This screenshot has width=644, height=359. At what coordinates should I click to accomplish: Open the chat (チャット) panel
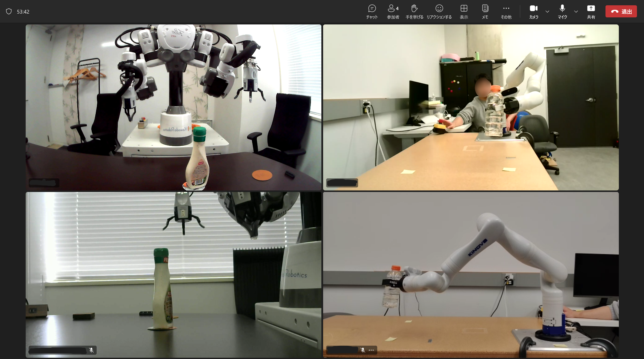coord(372,11)
